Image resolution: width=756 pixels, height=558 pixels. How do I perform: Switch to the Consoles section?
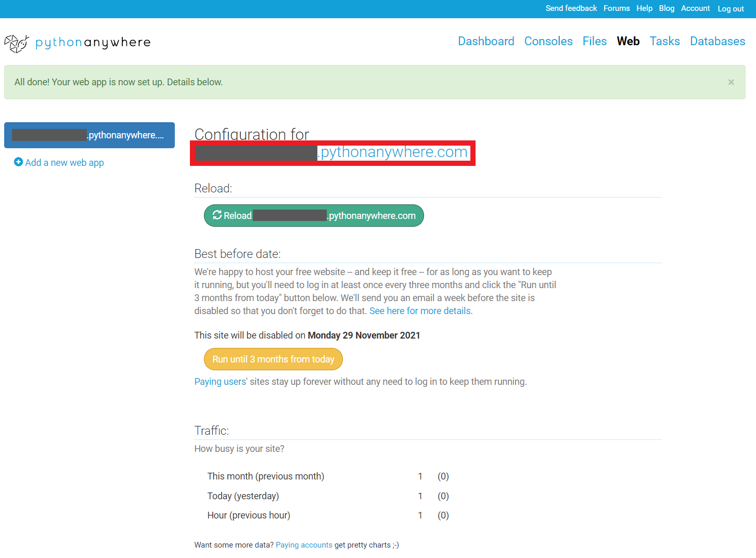coord(548,41)
